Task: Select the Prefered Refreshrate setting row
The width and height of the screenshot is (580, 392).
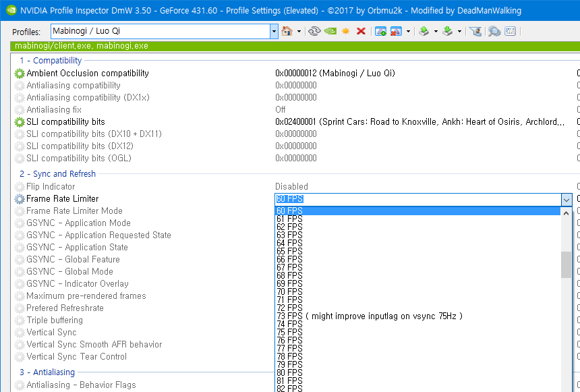Action: [65, 308]
